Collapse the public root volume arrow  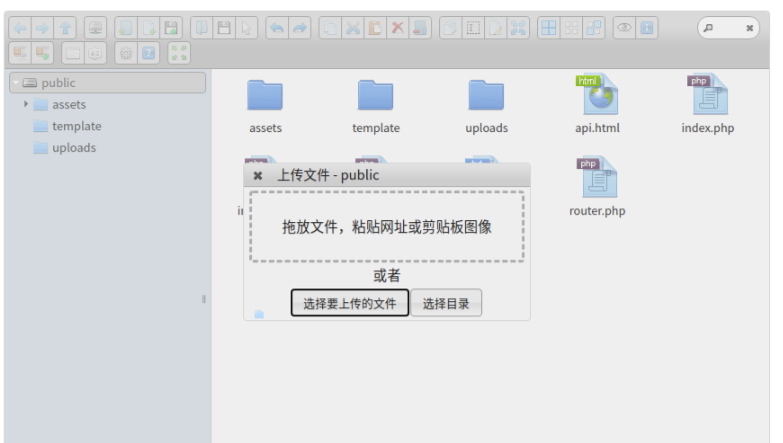coord(16,82)
